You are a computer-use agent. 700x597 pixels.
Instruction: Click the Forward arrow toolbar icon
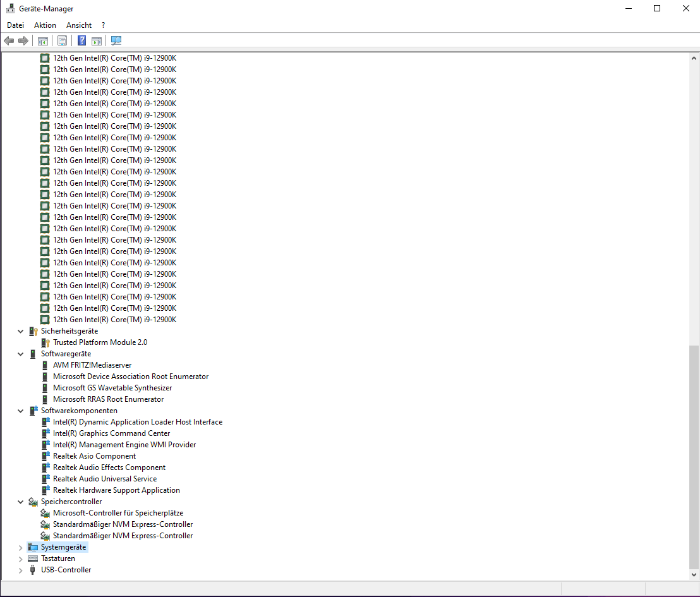pyautogui.click(x=23, y=40)
